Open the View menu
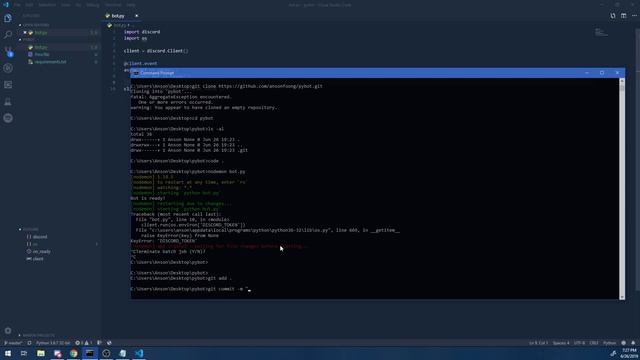The width and height of the screenshot is (640, 360). click(x=66, y=5)
